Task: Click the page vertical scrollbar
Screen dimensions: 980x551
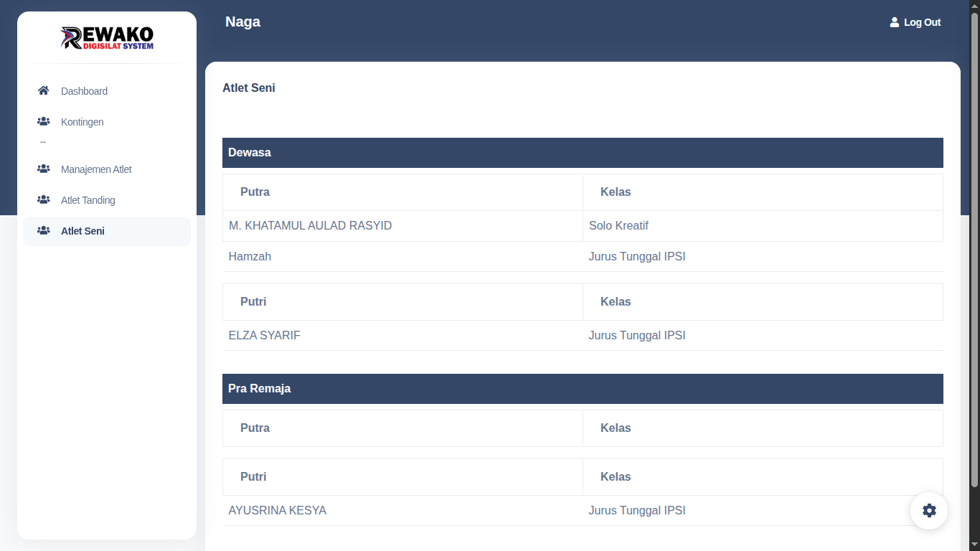Action: pos(974,251)
